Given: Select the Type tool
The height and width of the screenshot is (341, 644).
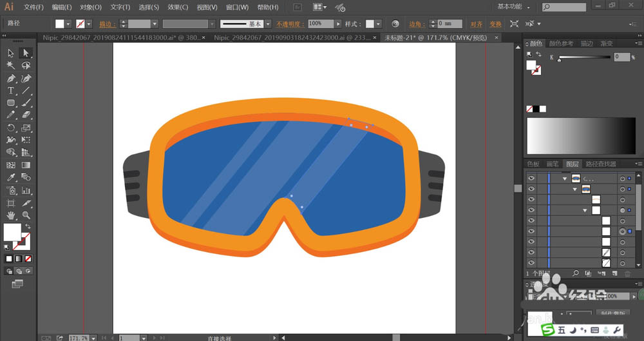Looking at the screenshot, I should click(x=11, y=90).
